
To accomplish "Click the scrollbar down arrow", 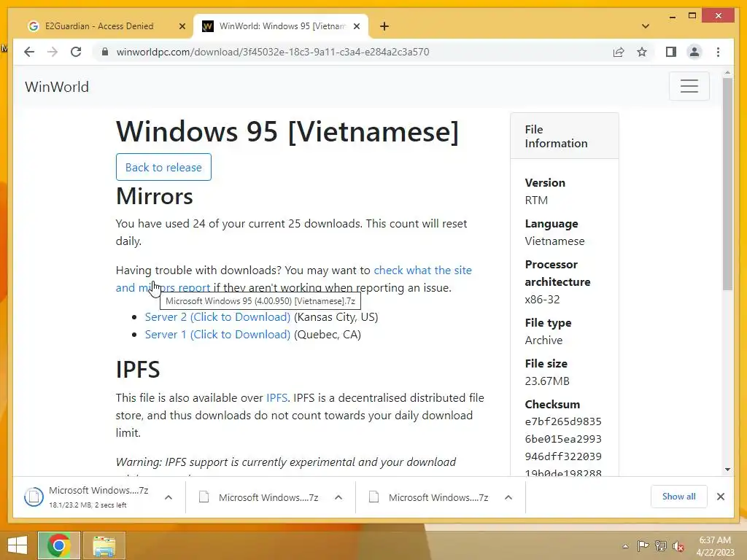I will pos(727,470).
